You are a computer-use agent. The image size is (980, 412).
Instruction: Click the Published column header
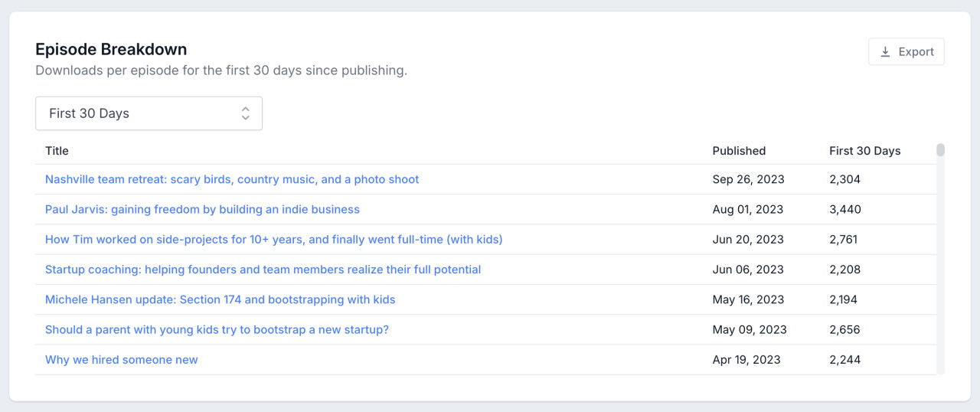[739, 151]
